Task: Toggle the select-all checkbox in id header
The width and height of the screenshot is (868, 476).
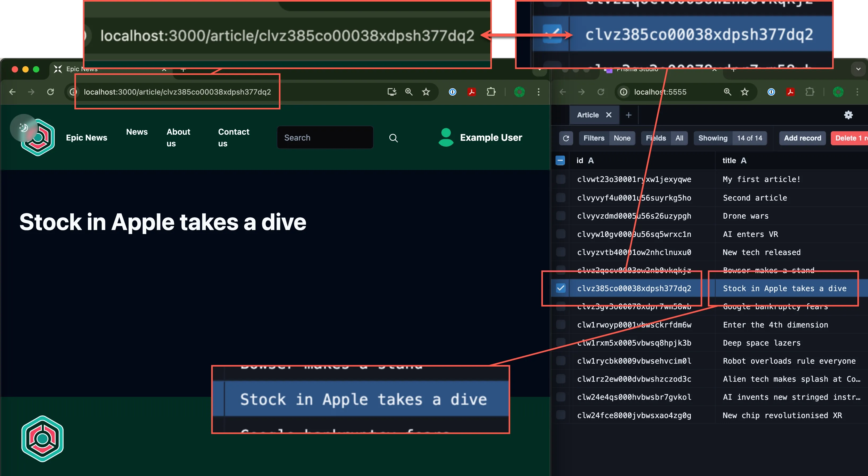Action: (560, 160)
